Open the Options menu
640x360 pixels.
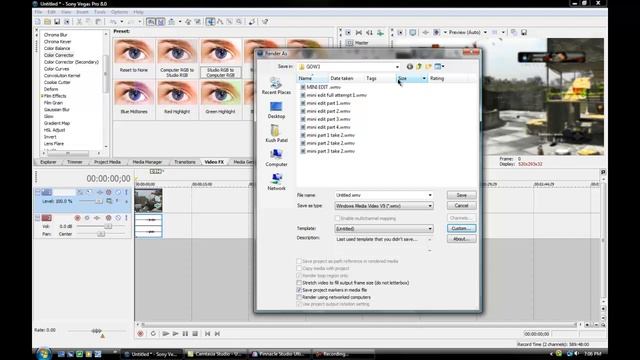[x=119, y=12]
